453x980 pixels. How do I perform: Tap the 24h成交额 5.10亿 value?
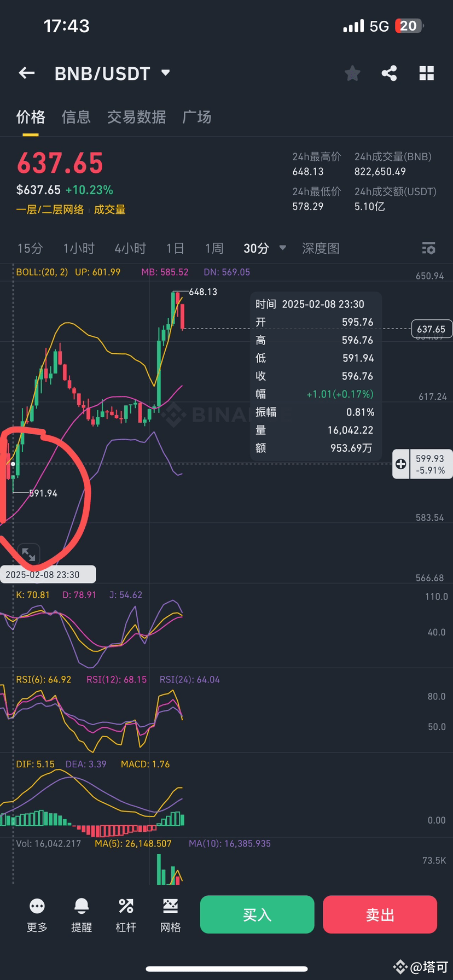pos(369,207)
